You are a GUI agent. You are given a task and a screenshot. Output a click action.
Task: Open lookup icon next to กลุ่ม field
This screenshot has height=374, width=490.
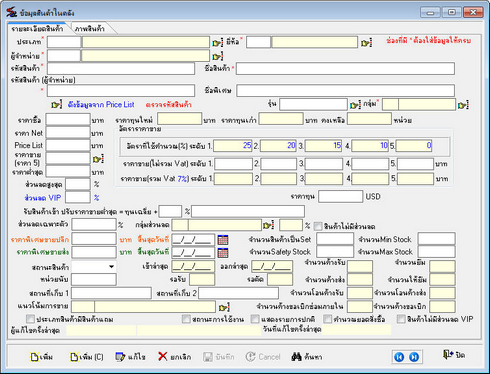click(x=463, y=105)
